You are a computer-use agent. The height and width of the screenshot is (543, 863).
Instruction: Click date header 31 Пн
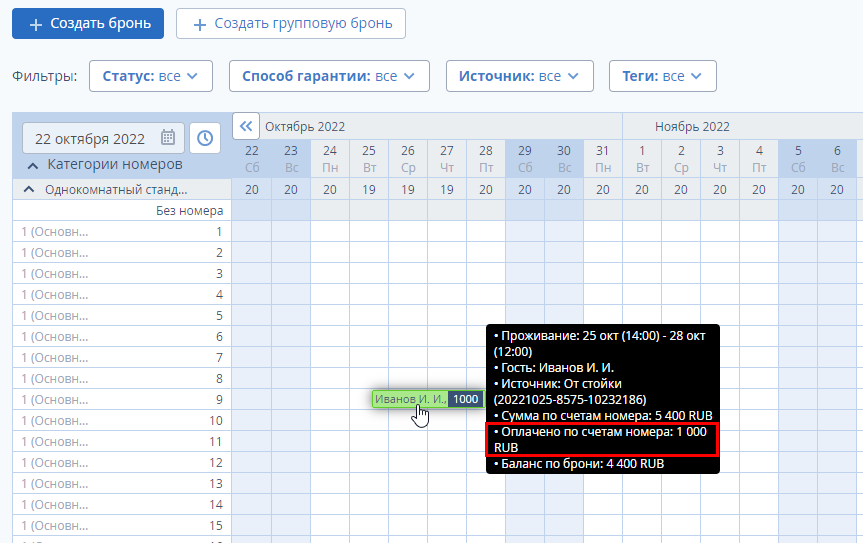(x=603, y=158)
